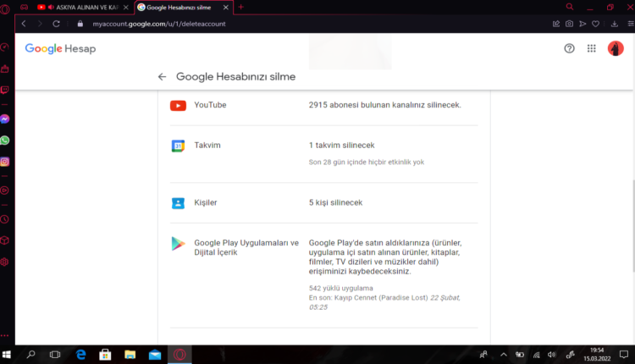Go back to the previous page
Viewport: 635px width, 364px height.
pyautogui.click(x=24, y=24)
